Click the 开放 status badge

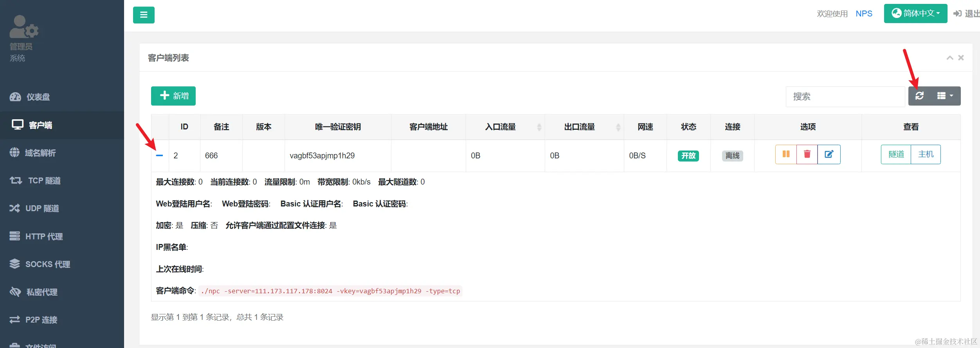point(688,156)
